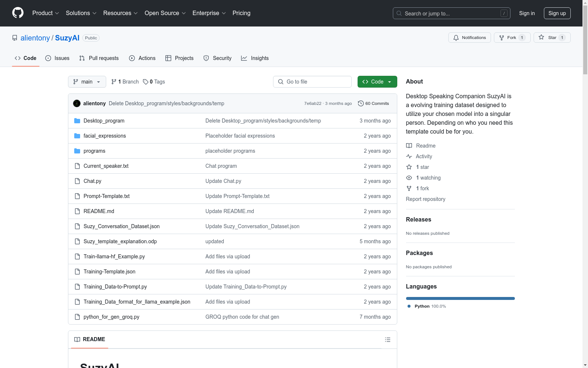Open the 'Placeholder facial expressions' commit message
Screen dimensions: 588x368
tap(240, 136)
